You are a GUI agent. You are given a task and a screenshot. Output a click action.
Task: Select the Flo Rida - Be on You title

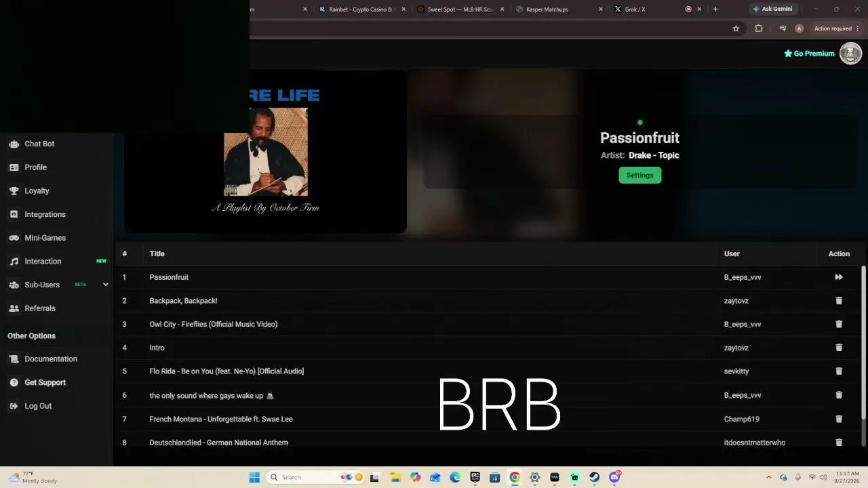[x=226, y=371]
